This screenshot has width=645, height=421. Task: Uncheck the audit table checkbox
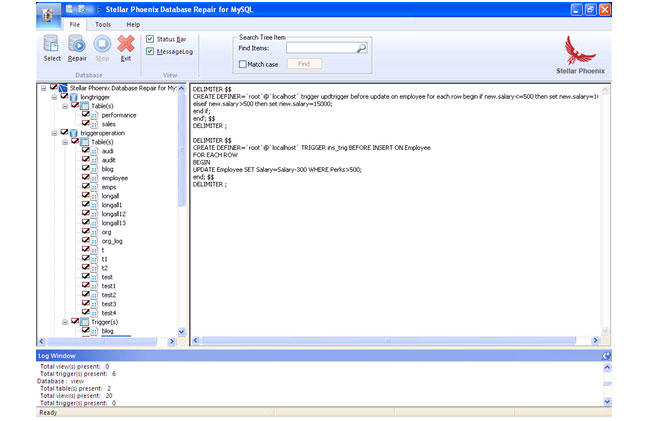point(85,160)
